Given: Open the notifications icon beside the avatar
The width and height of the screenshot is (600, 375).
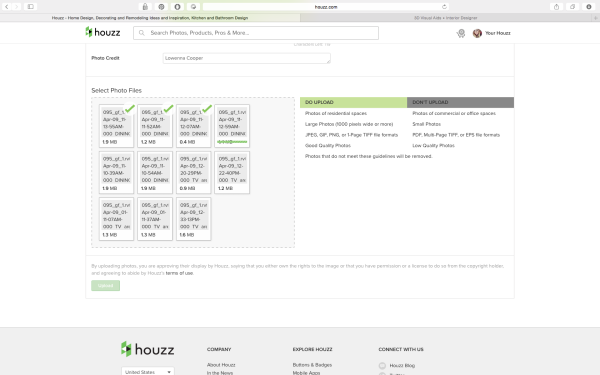Looking at the screenshot, I should (461, 33).
